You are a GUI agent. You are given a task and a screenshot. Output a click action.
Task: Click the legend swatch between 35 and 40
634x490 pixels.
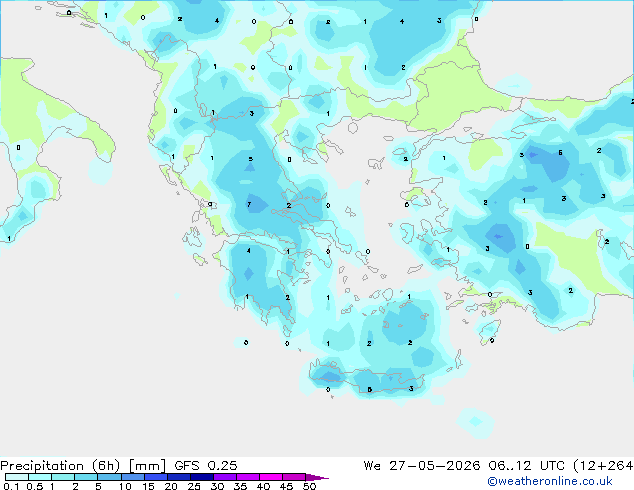(248, 477)
